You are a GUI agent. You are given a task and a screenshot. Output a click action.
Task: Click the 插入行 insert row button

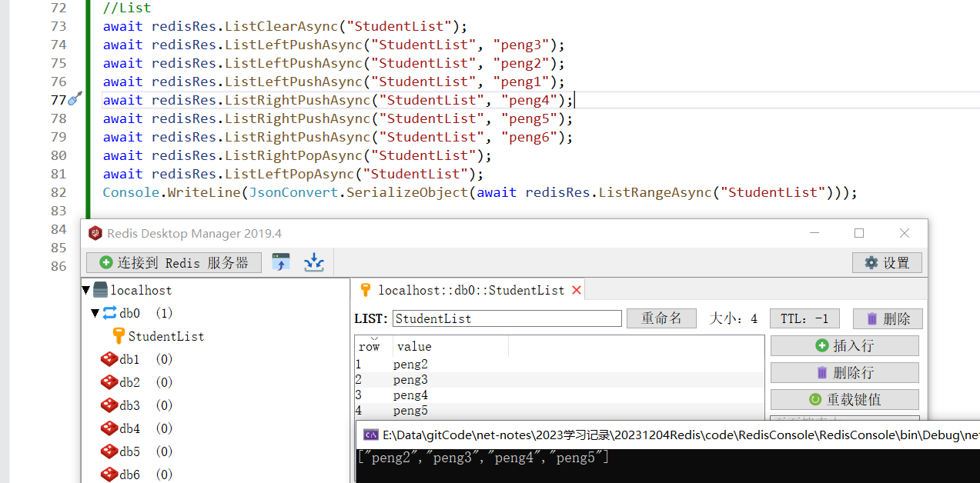tap(845, 345)
